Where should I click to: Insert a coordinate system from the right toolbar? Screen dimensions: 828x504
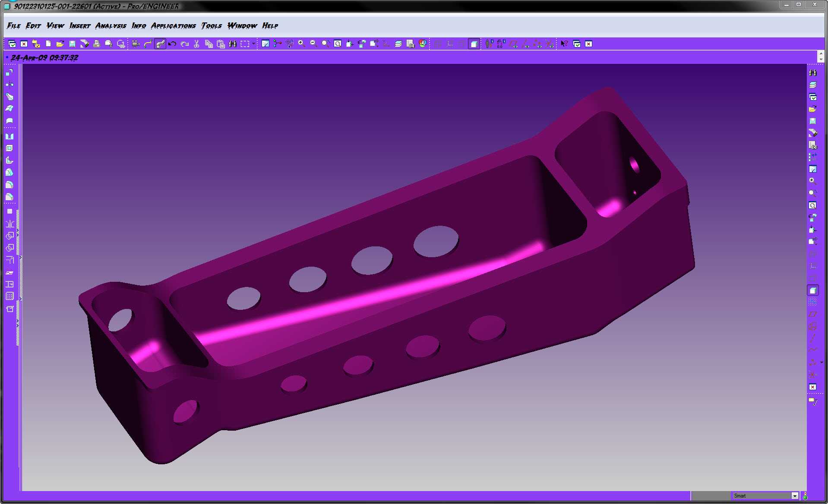point(812,375)
